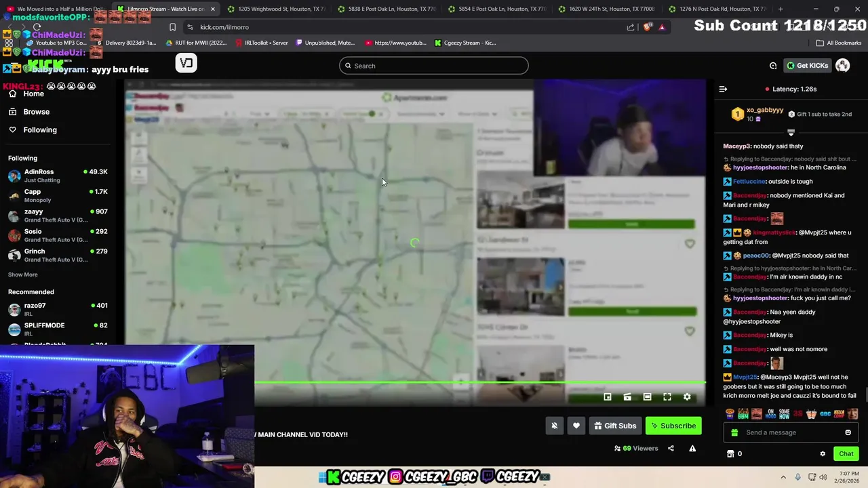The width and height of the screenshot is (868, 488).
Task: Switch to the 1620 W 24Th St tab
Action: [606, 9]
